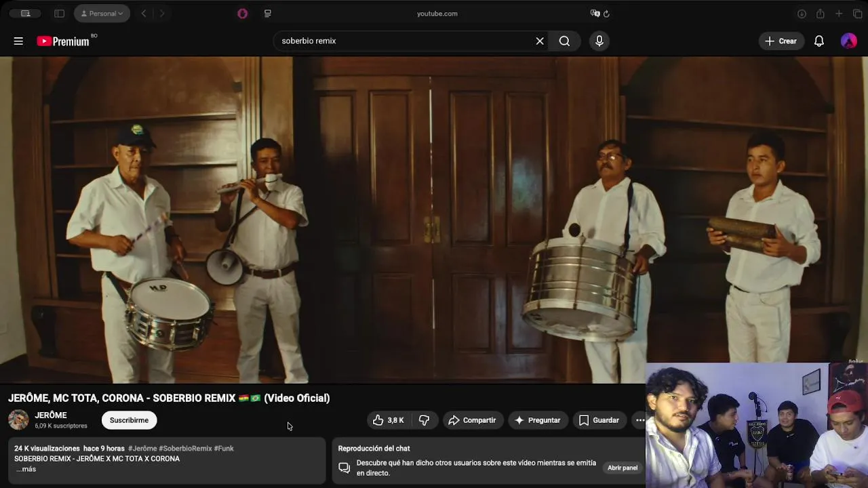This screenshot has height=488, width=868.
Task: Dislike the video
Action: pos(425,420)
